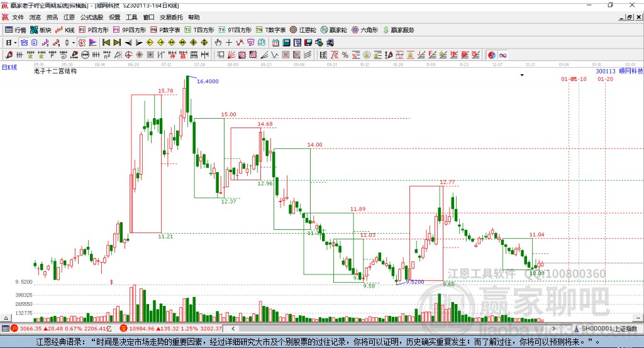Open the 文件 menu
This screenshot has height=348, width=644.
tap(18, 17)
